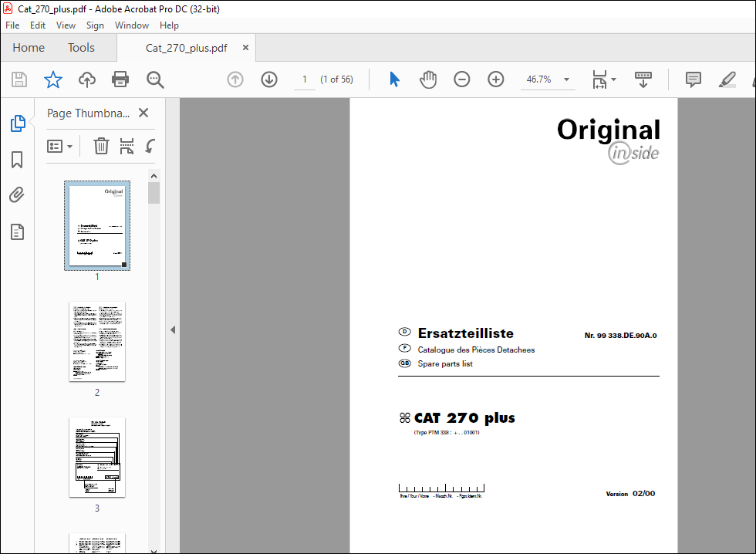Click thumbnail panel scroll down arrow
The image size is (756, 554).
pos(154,551)
